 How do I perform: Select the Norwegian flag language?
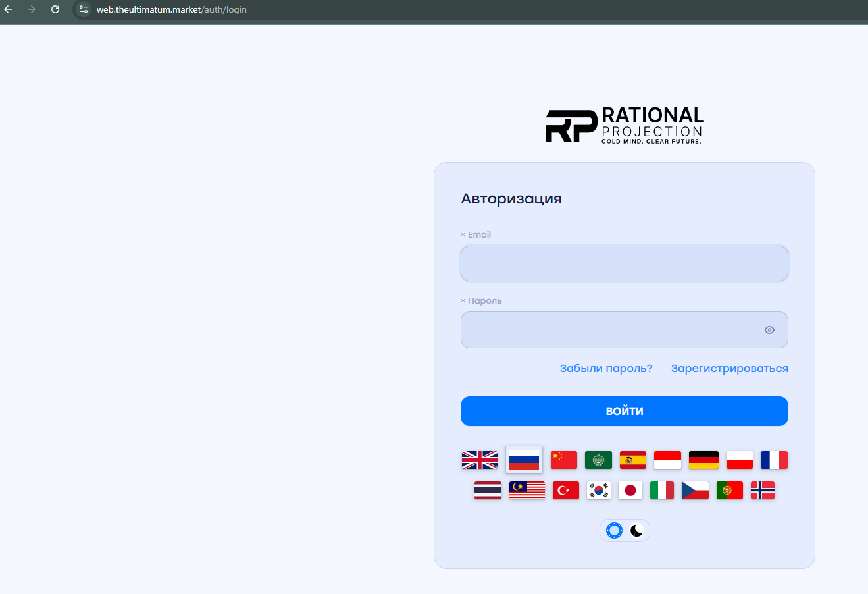pos(763,490)
